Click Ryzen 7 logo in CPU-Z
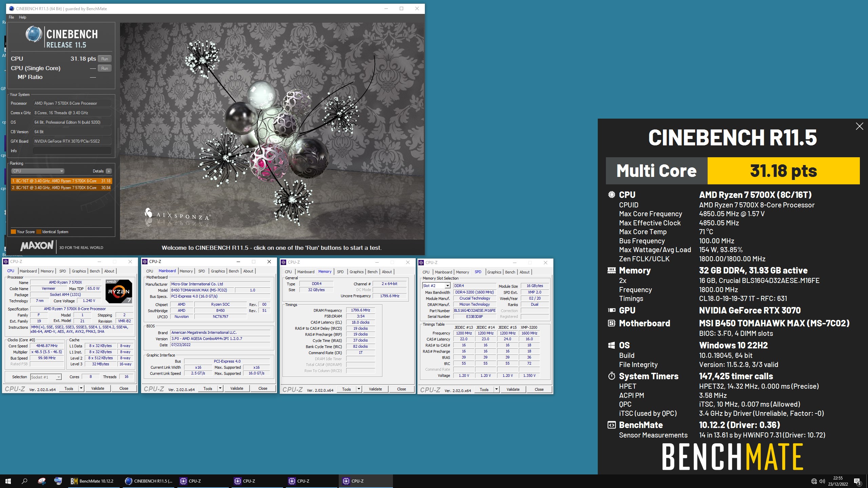 tap(119, 291)
